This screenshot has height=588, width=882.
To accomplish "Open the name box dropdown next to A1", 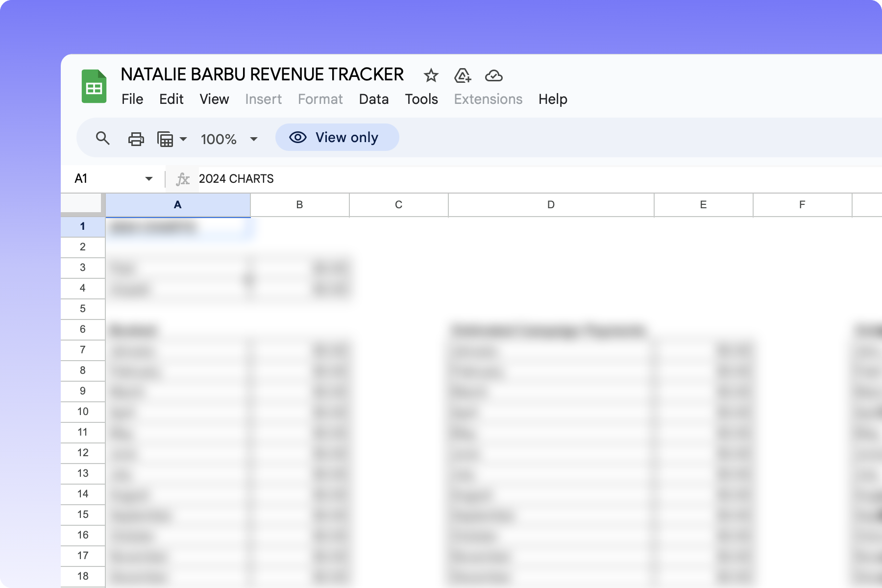I will (148, 178).
